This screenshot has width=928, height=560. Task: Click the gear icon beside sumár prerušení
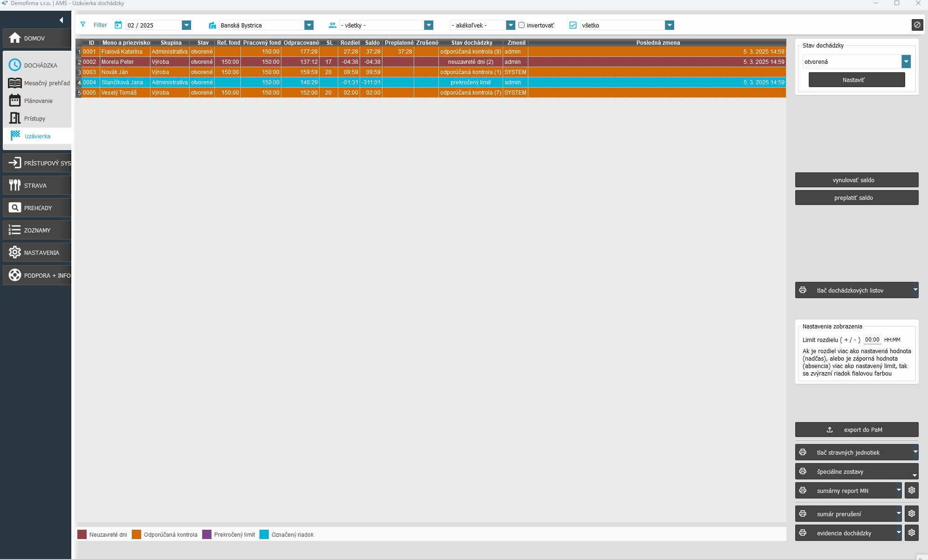[x=911, y=513]
